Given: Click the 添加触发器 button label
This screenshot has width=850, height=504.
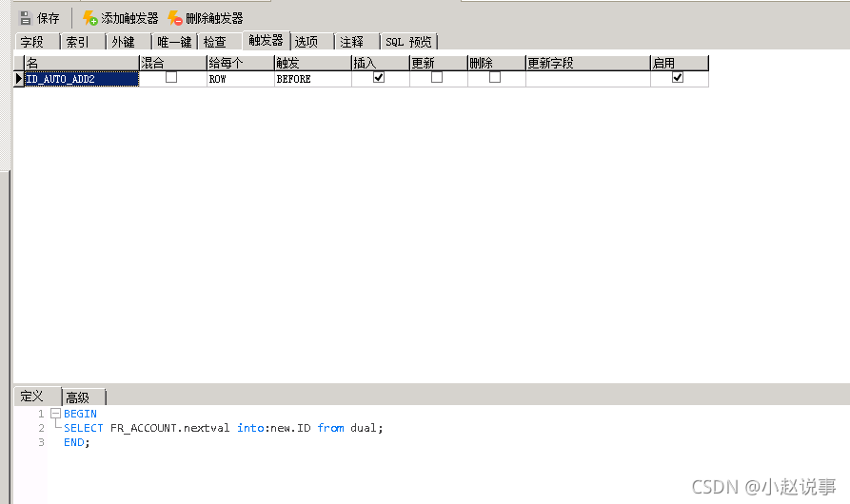Looking at the screenshot, I should coord(129,18).
